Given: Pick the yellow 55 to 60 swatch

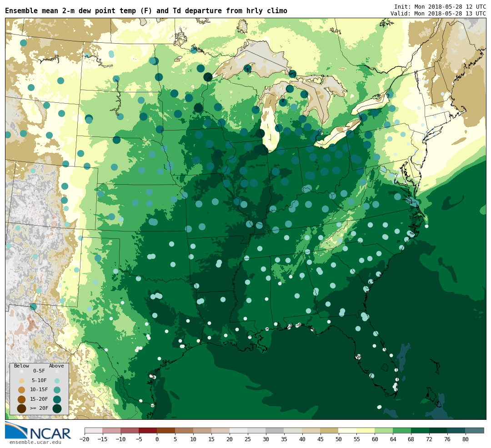Looking at the screenshot, I should (366, 430).
